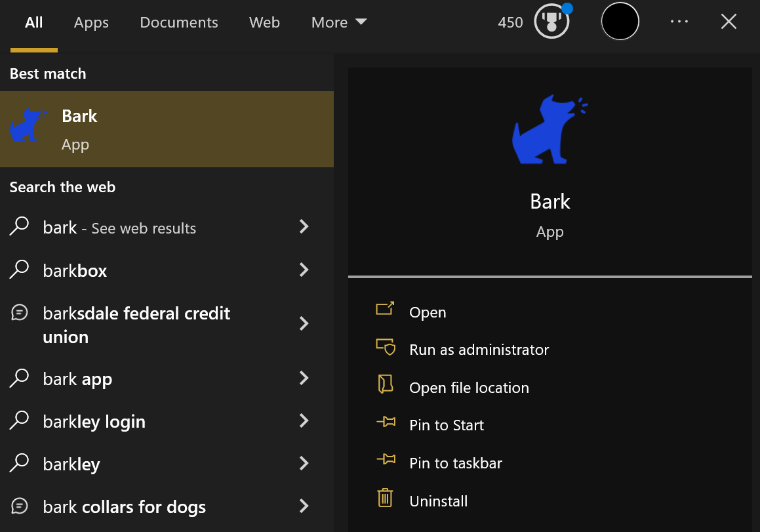Click the suggestion icon beside barksdale federal credit union

(x=20, y=312)
